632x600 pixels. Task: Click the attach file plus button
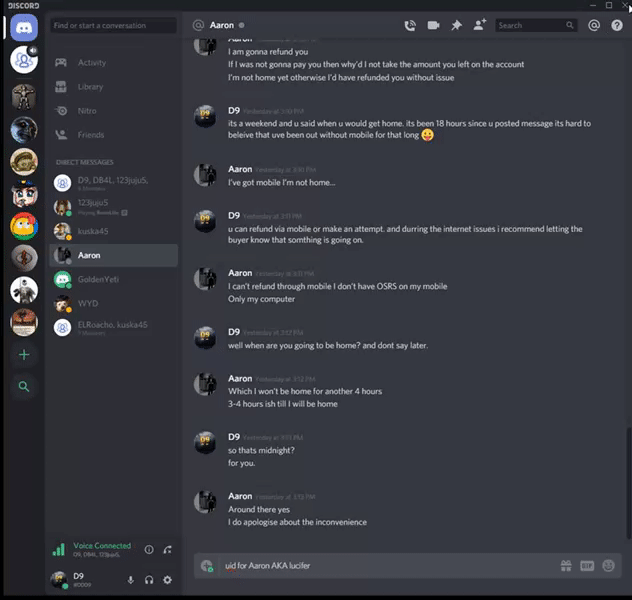207,566
